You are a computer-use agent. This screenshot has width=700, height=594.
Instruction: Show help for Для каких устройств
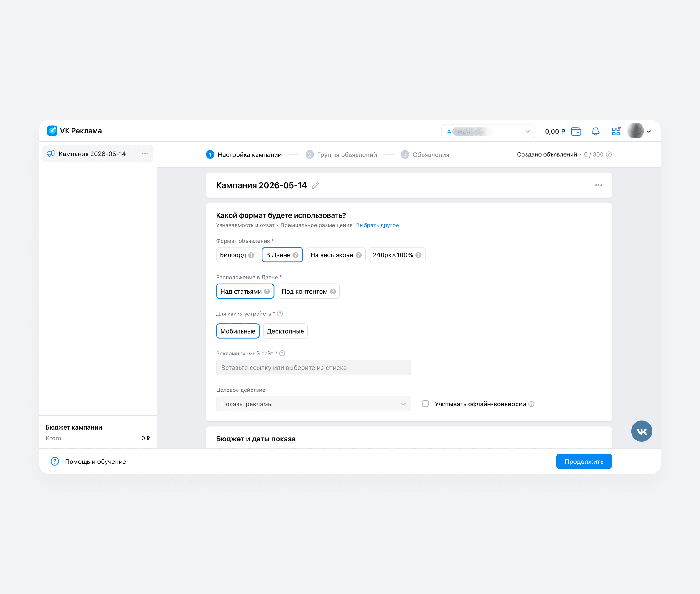pos(280,314)
